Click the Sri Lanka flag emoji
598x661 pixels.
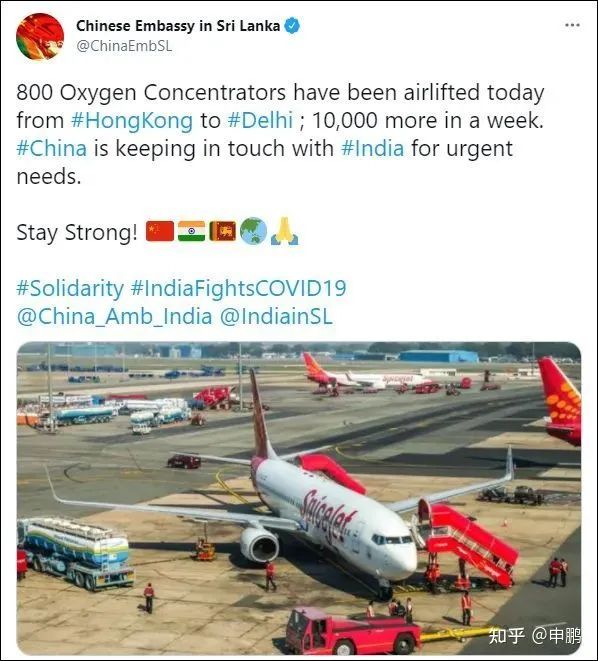point(223,231)
